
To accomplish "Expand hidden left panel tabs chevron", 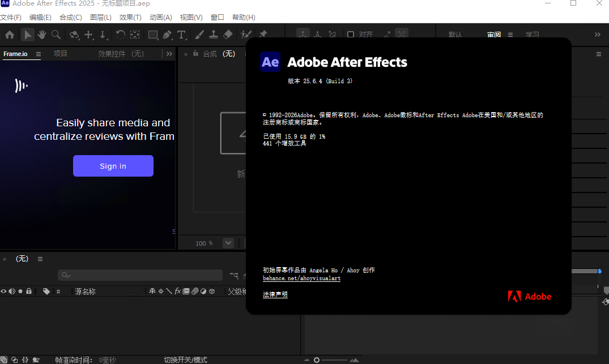I will (169, 54).
